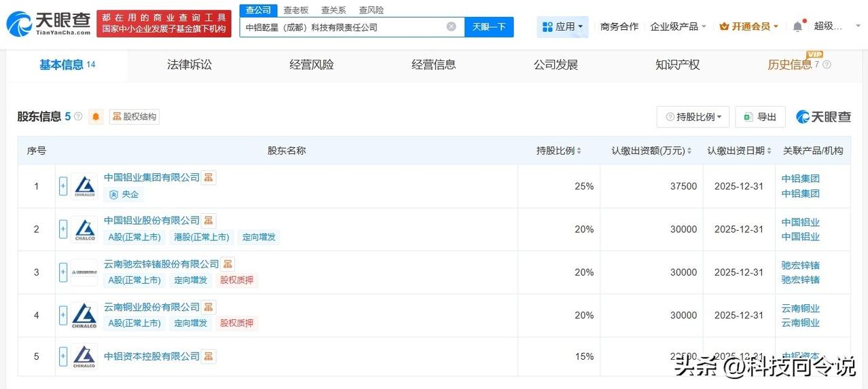The image size is (868, 389).
Task: Click the 25% shareholding value
Action: coord(584,186)
